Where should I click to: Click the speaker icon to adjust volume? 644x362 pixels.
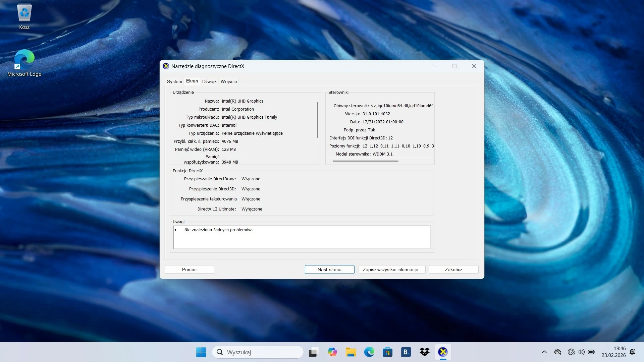[581, 352]
